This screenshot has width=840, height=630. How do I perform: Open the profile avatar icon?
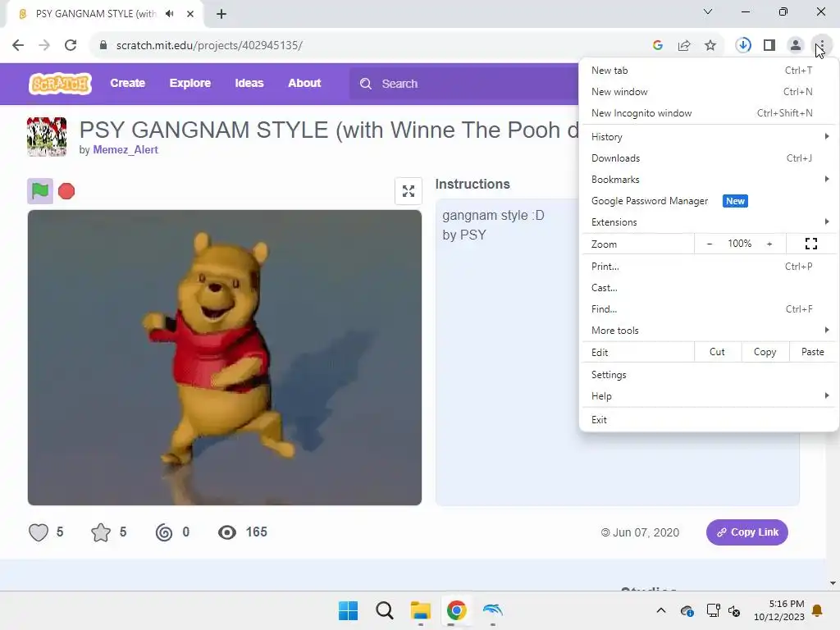[796, 45]
